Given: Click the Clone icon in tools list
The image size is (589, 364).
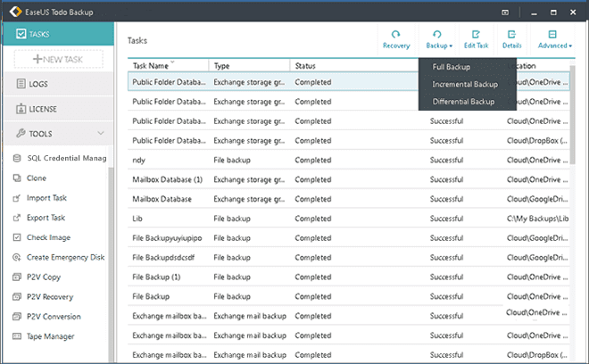Looking at the screenshot, I should coord(17,178).
